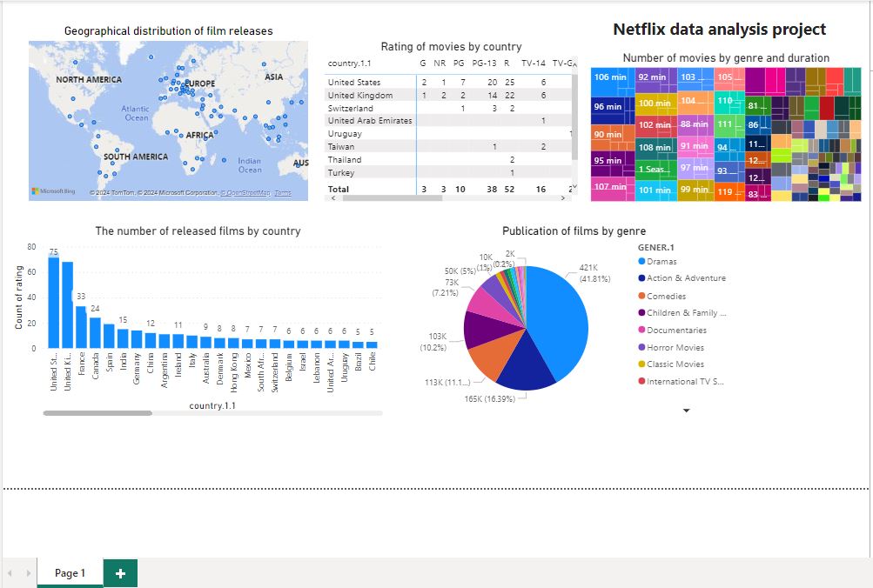Click the Thailand row in rating table
Screen dimensions: 873x588
[448, 160]
